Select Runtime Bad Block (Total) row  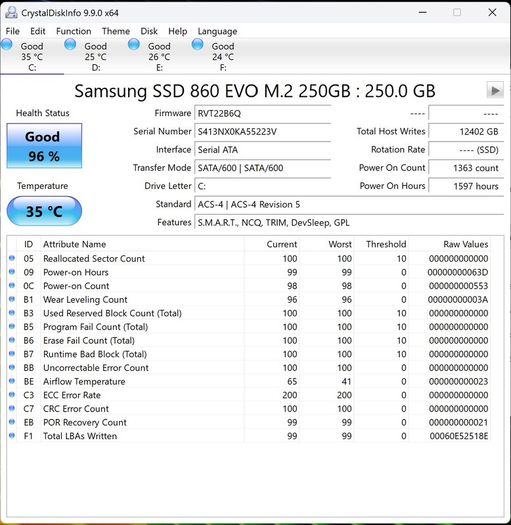(249, 354)
